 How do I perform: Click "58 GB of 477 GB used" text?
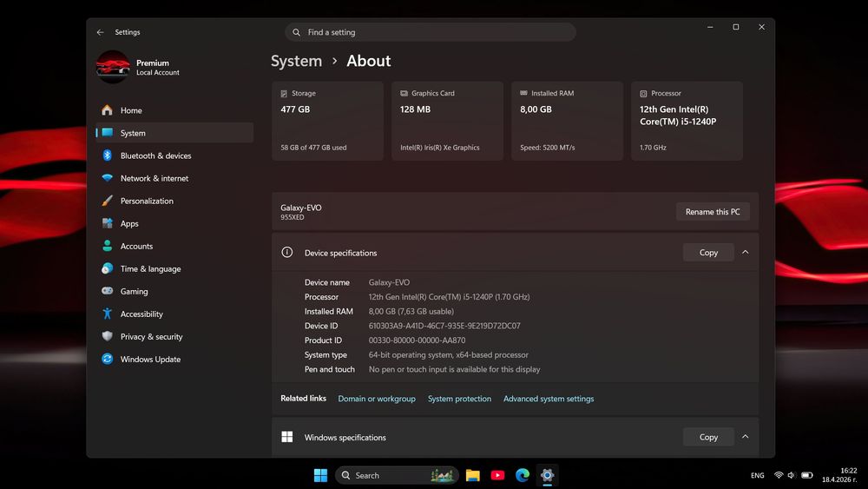click(x=313, y=148)
